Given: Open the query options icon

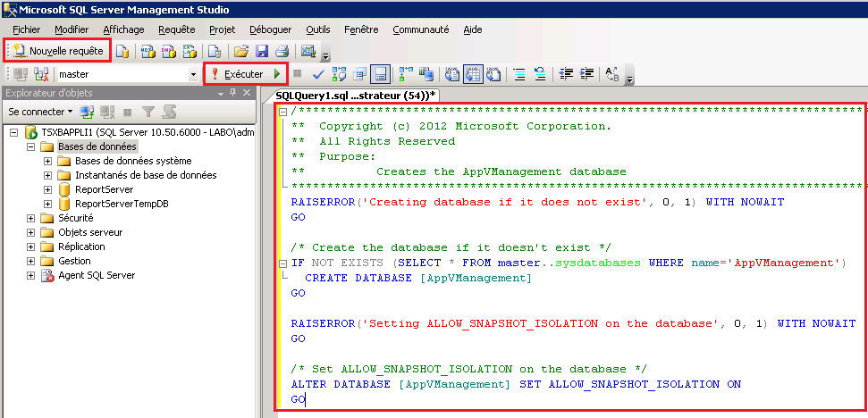Looking at the screenshot, I should coord(360,73).
